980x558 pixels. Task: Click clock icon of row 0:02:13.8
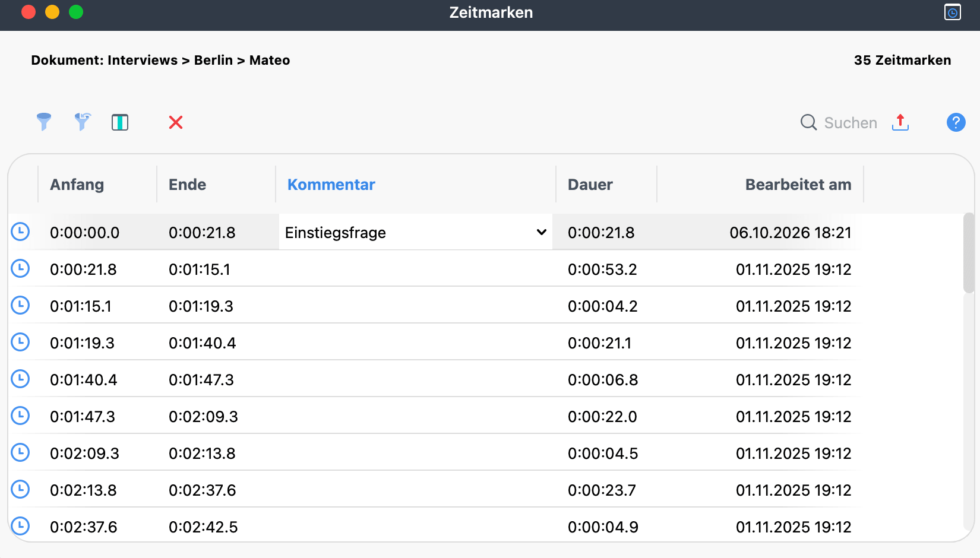20,489
